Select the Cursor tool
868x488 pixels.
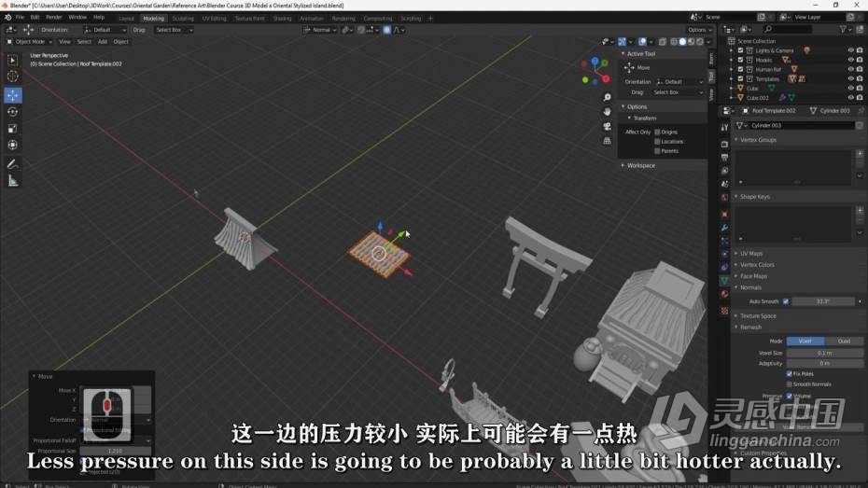point(13,77)
